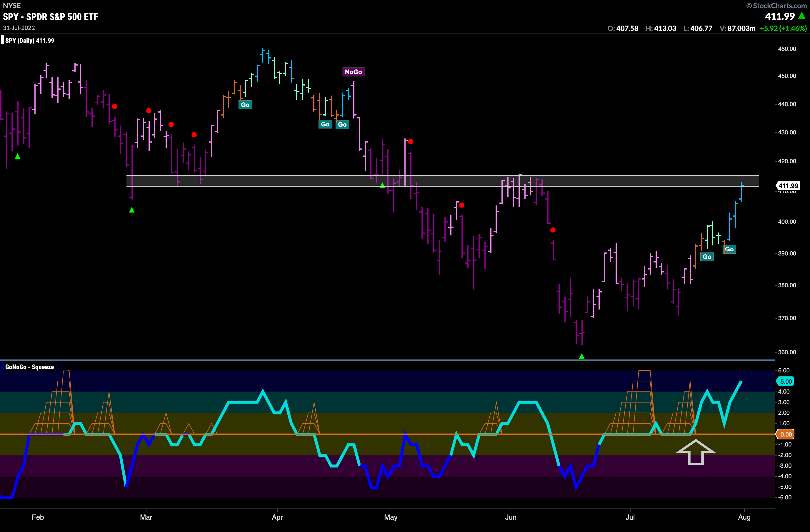Click the 3.00 oscillator axis label
Screen dimensions: 810x532
click(x=784, y=402)
